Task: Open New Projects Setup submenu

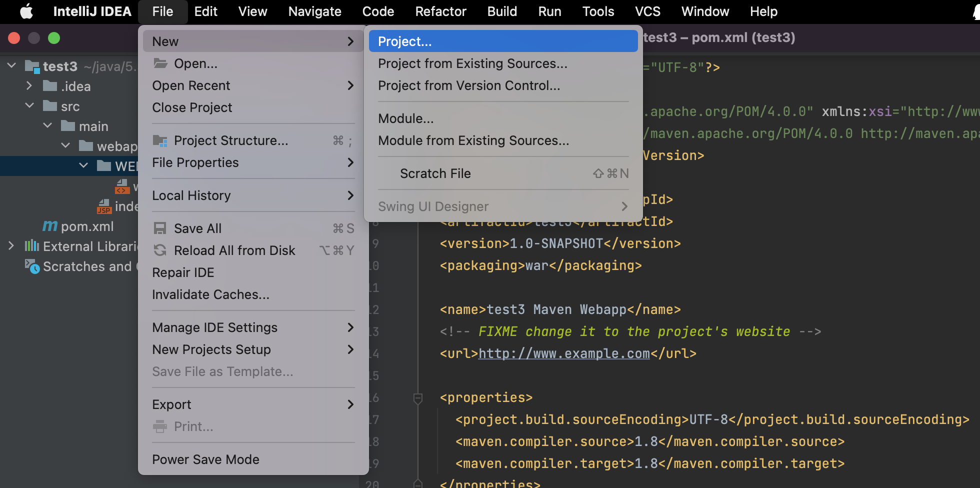Action: (x=253, y=349)
